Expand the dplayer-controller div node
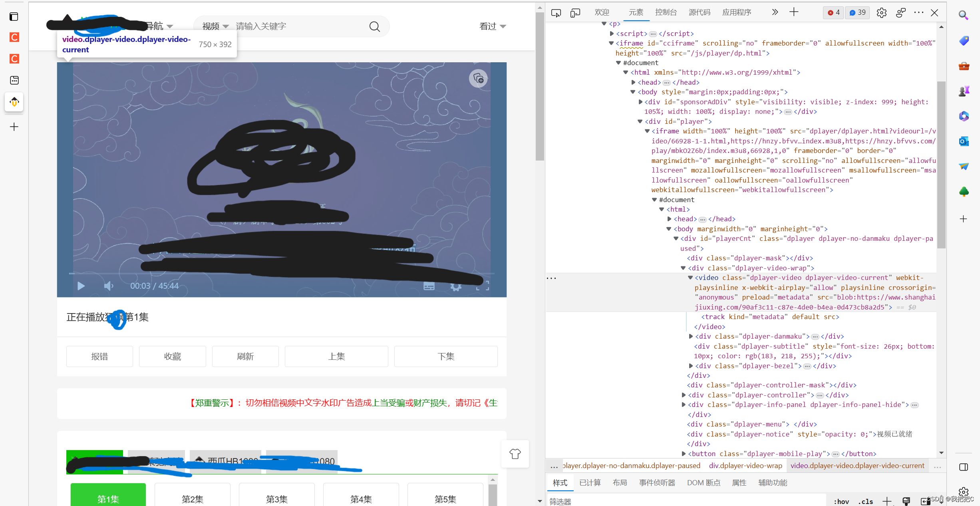The height and width of the screenshot is (506, 980). (x=684, y=395)
